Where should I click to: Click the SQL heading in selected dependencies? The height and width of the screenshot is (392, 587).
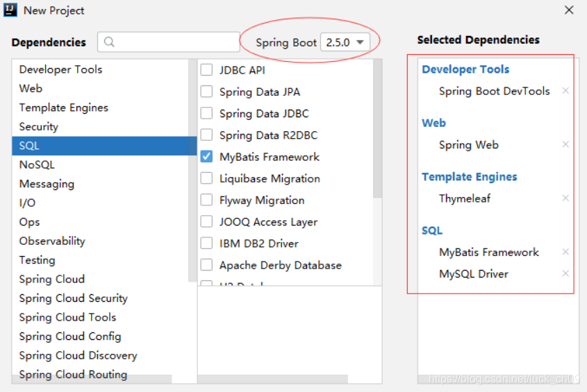click(432, 230)
